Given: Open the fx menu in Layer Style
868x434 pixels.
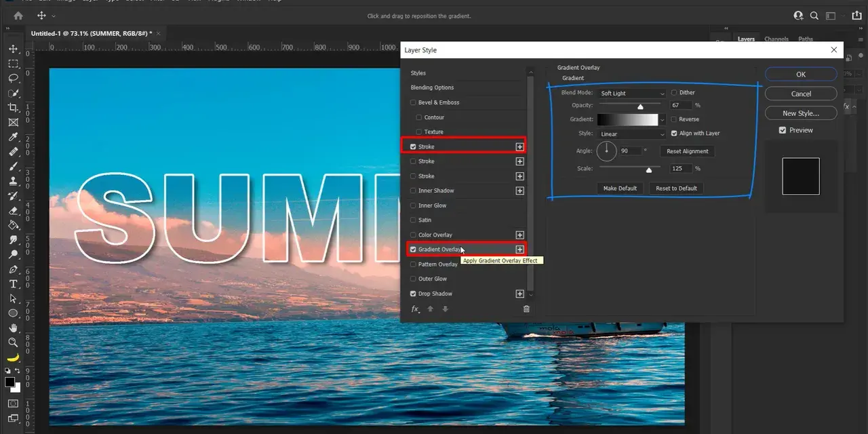Looking at the screenshot, I should 415,309.
